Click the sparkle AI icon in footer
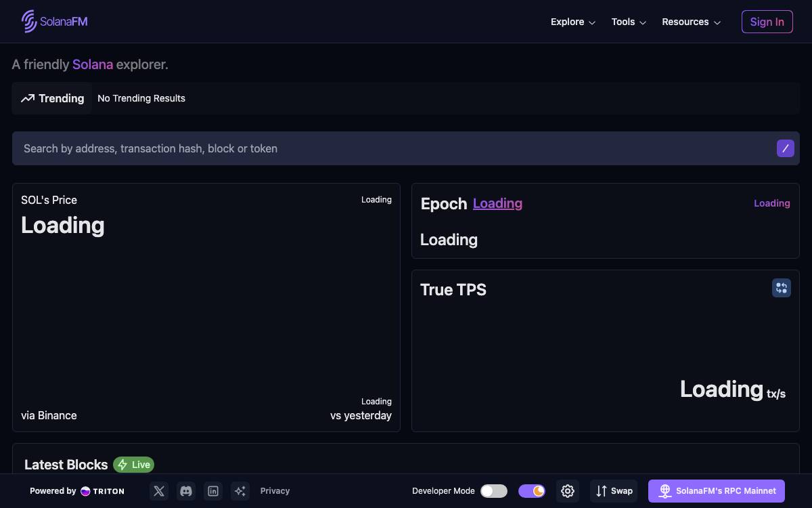The height and width of the screenshot is (508, 812). (240, 491)
